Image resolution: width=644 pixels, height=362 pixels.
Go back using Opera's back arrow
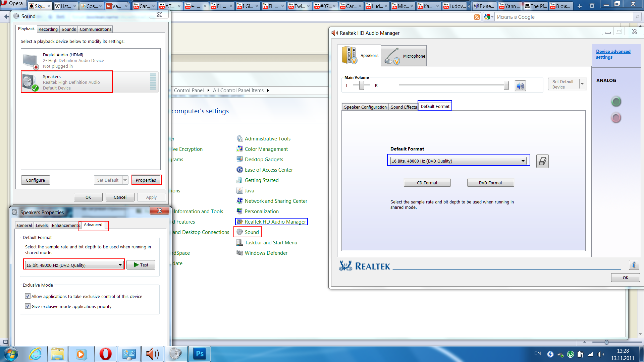[6, 16]
